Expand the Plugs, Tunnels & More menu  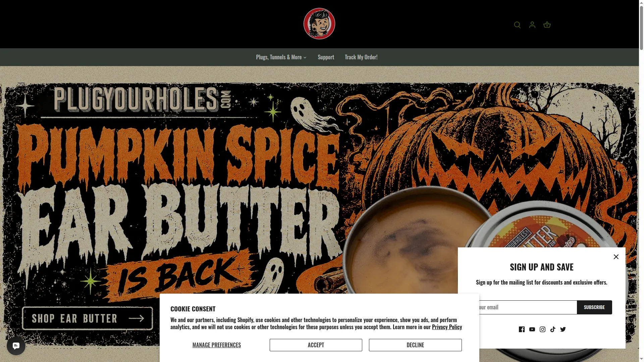281,57
